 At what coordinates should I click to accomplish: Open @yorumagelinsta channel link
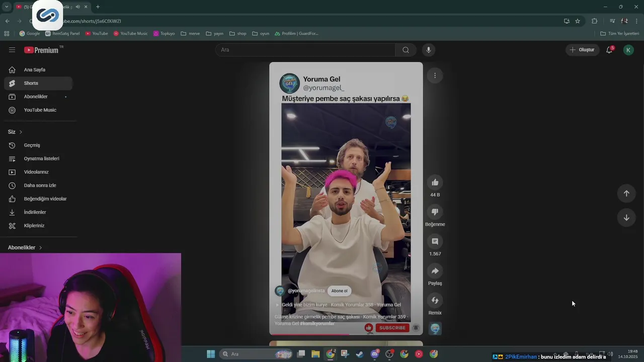pyautogui.click(x=306, y=291)
